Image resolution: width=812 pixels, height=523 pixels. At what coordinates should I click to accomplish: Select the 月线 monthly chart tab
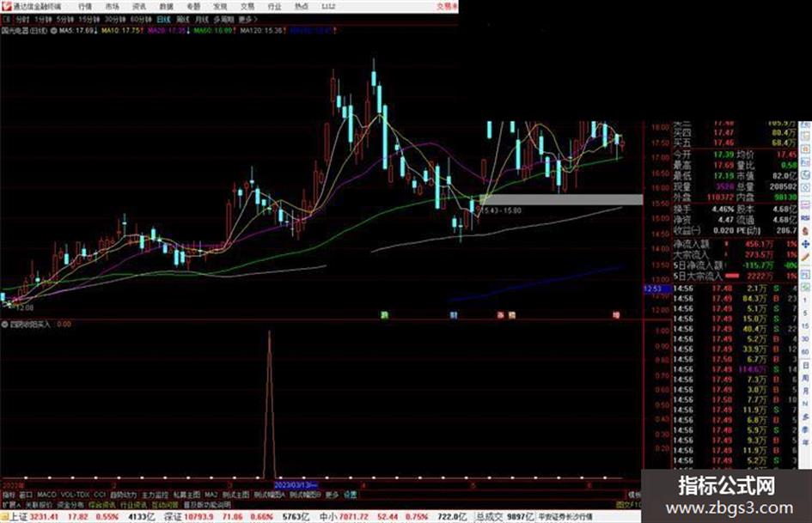pos(201,20)
